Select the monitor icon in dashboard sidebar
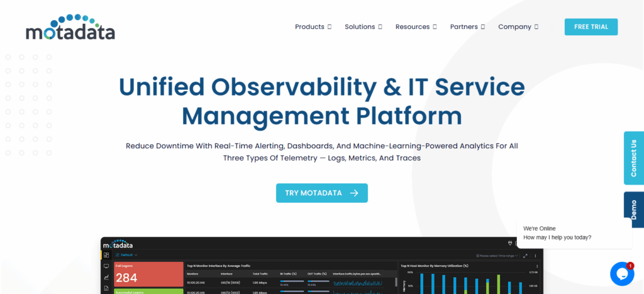The image size is (644, 294). point(106,266)
